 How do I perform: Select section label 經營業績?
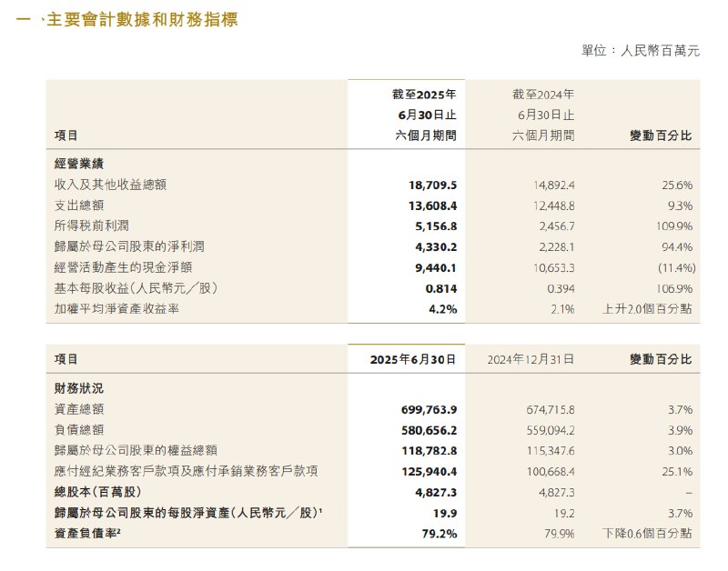coord(79,164)
